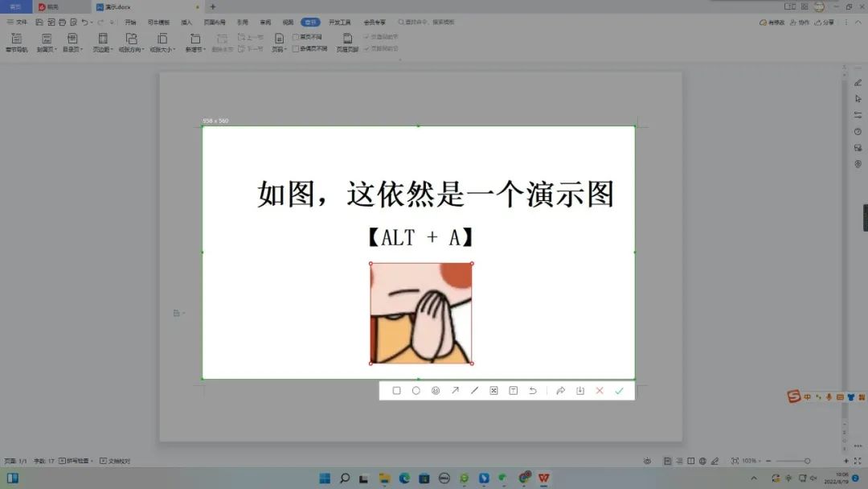Image resolution: width=868 pixels, height=489 pixels.
Task: Select the mosaic annotation tool
Action: (493, 390)
